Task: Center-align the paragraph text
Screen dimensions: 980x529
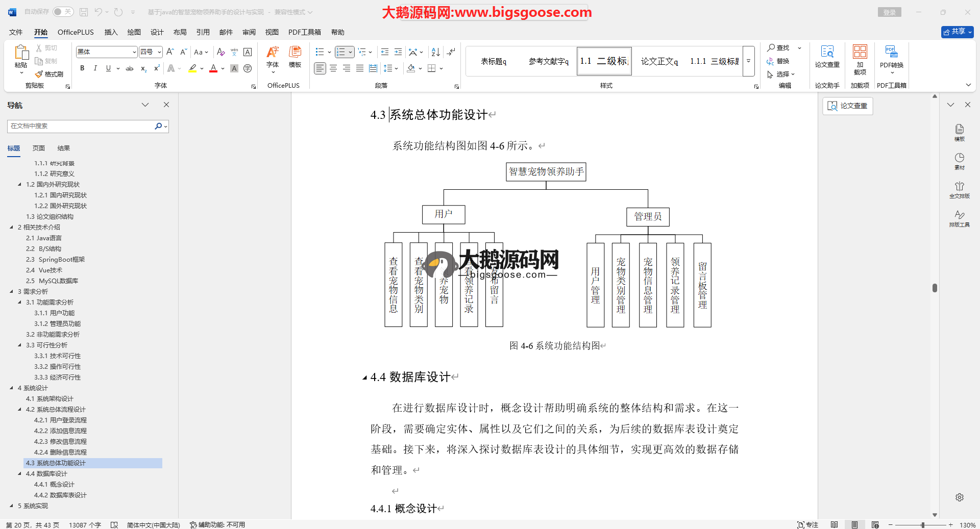Action: (x=333, y=68)
